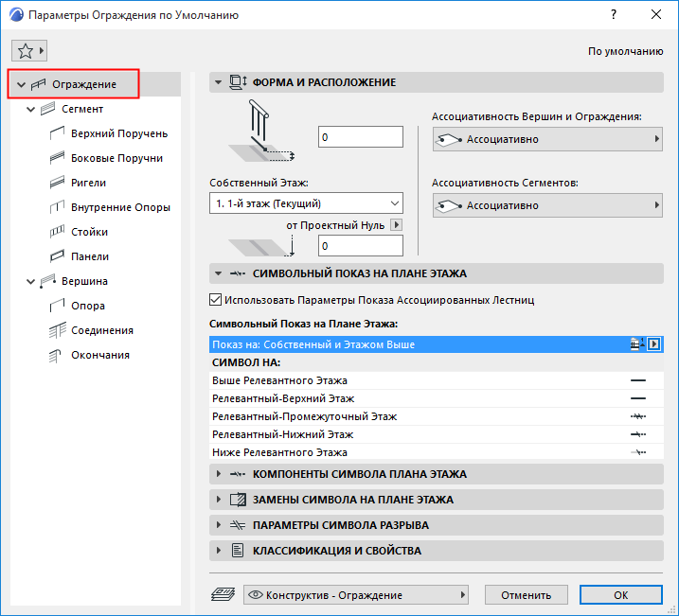Screen dimensions: 679x616
Task: Click the Окончания icon
Action: coord(55,355)
